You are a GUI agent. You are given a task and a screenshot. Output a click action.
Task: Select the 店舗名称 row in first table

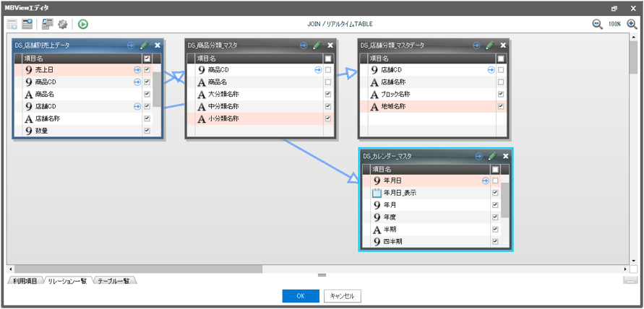pyautogui.click(x=84, y=119)
